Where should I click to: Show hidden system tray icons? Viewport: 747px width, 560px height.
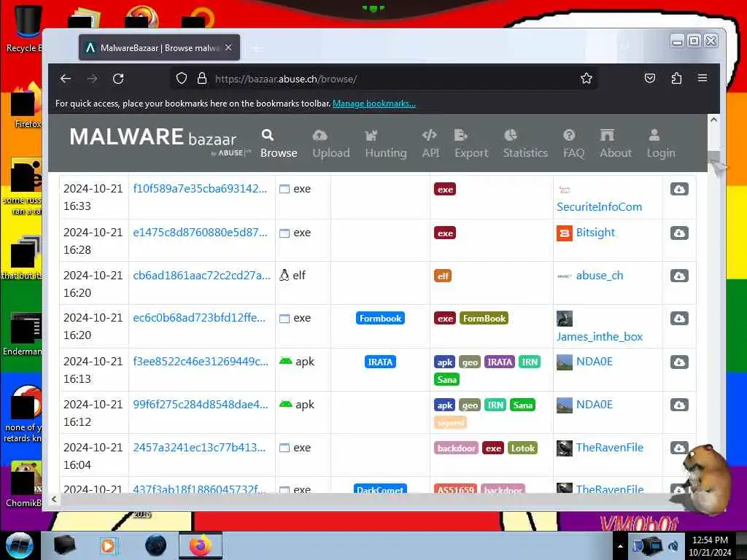tap(620, 546)
